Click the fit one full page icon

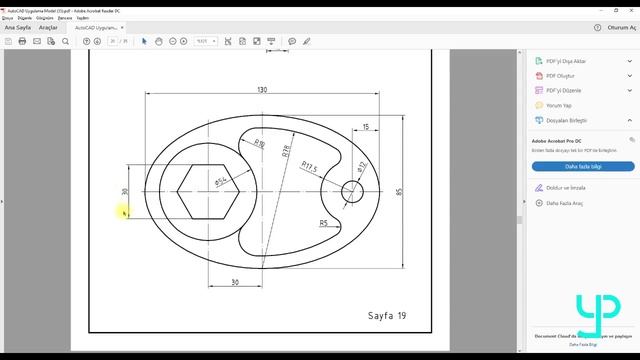click(242, 41)
